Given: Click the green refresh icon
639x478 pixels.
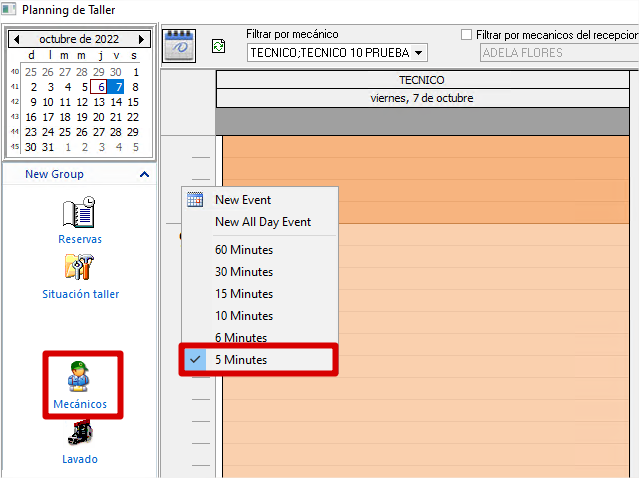Looking at the screenshot, I should click(x=219, y=46).
